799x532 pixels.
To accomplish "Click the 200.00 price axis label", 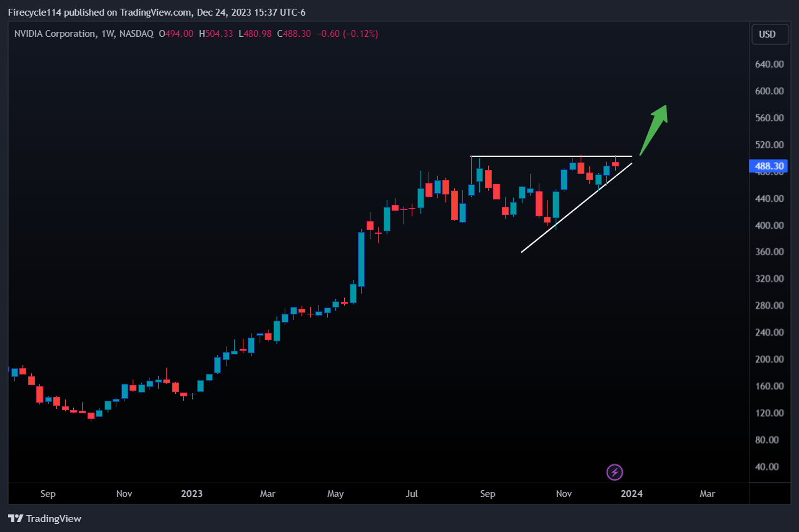I will pos(769,359).
